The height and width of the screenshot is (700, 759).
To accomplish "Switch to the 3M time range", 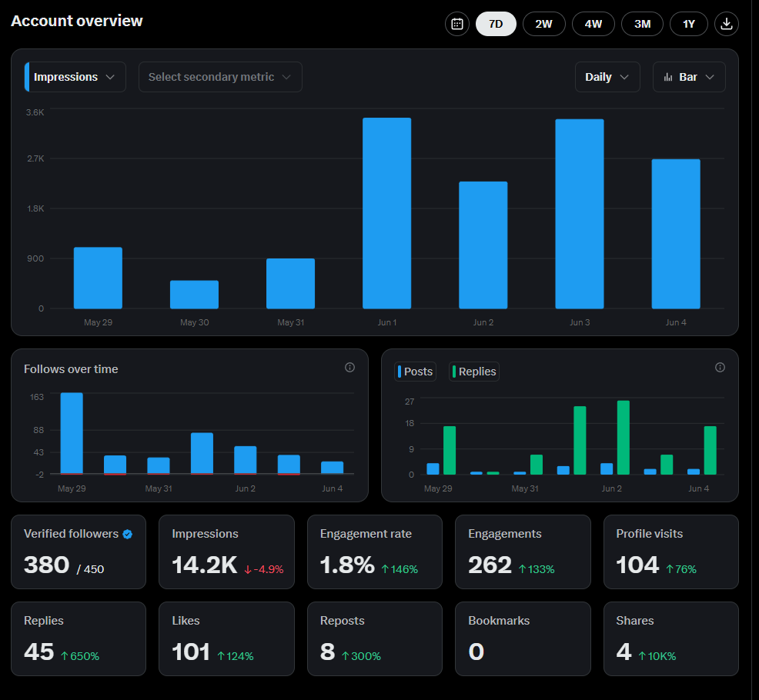I will click(x=642, y=24).
